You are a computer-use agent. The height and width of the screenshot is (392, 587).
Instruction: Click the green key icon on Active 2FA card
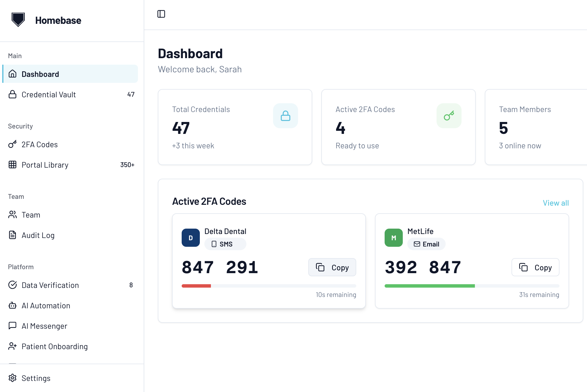pyautogui.click(x=449, y=116)
